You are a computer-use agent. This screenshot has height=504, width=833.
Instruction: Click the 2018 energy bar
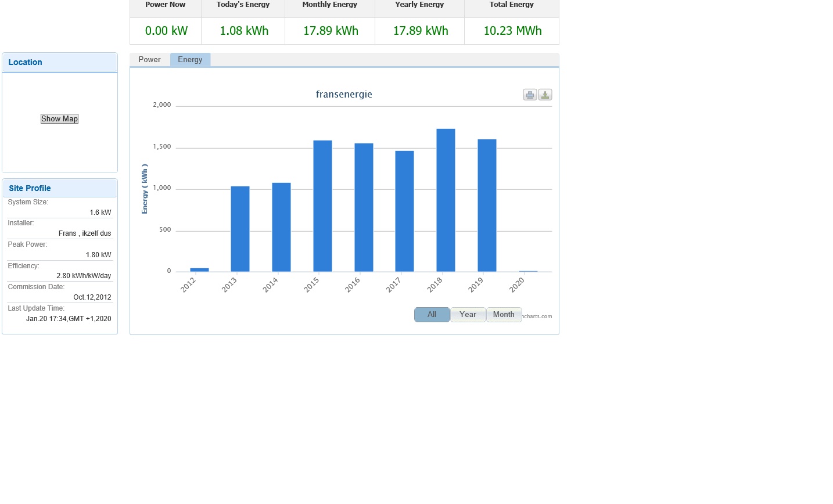446,200
